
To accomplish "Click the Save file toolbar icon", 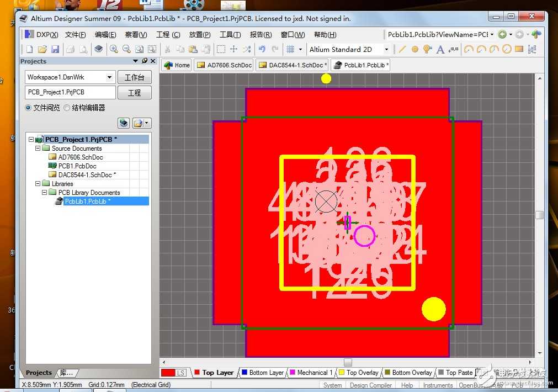I will coord(55,49).
